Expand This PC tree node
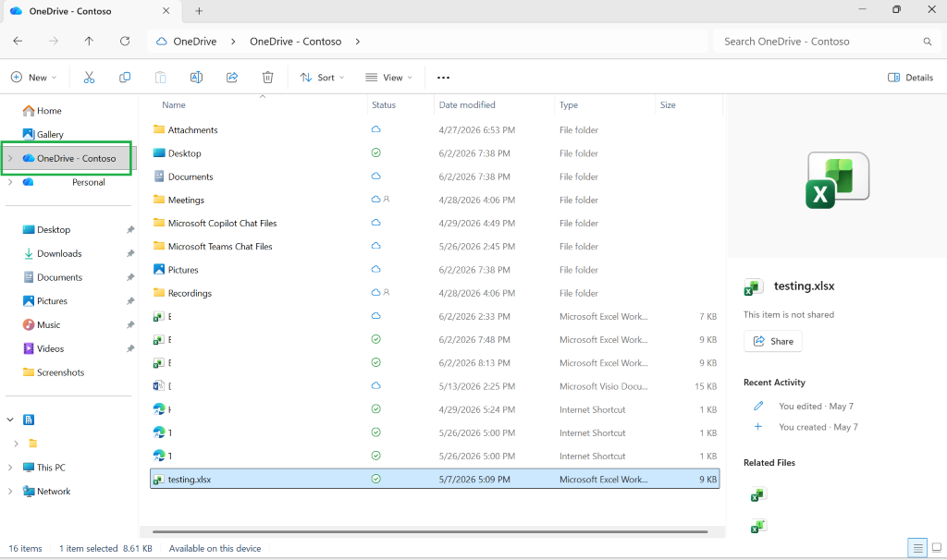This screenshot has width=947, height=560. click(10, 467)
